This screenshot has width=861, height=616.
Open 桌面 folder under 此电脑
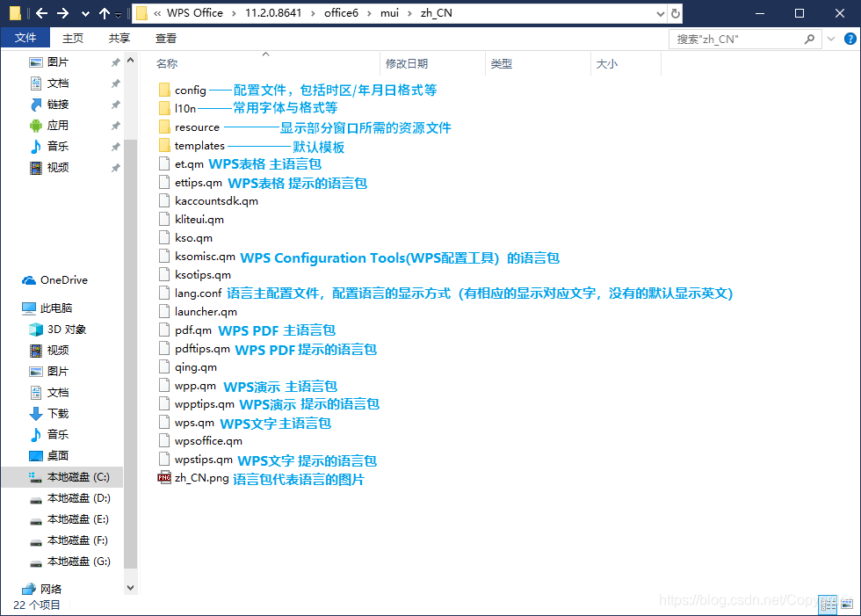(x=58, y=456)
